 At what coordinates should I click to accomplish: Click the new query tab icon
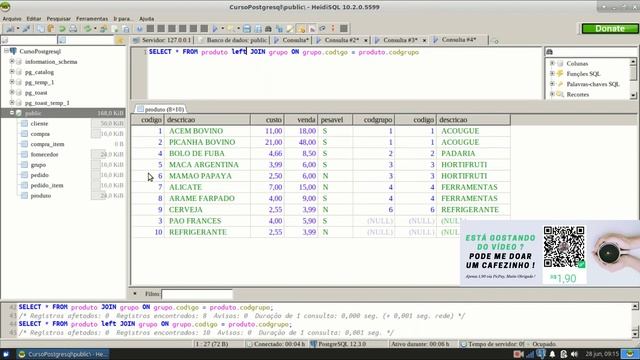pyautogui.click(x=495, y=40)
